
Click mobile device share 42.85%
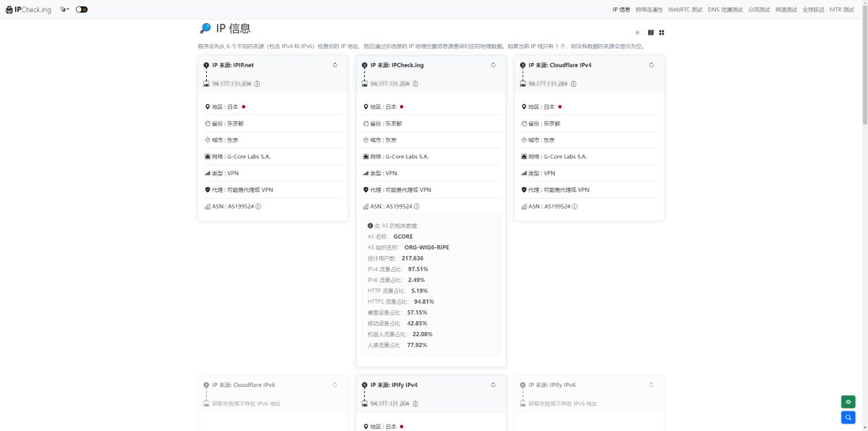tap(417, 323)
